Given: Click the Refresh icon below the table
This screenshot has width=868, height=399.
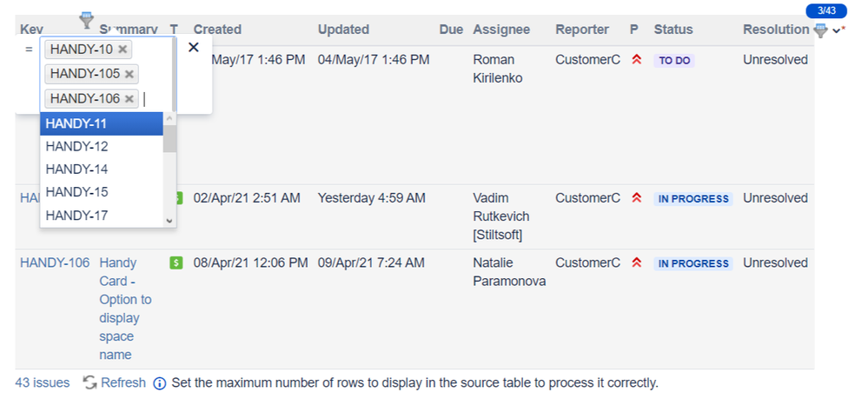Looking at the screenshot, I should pos(89,382).
